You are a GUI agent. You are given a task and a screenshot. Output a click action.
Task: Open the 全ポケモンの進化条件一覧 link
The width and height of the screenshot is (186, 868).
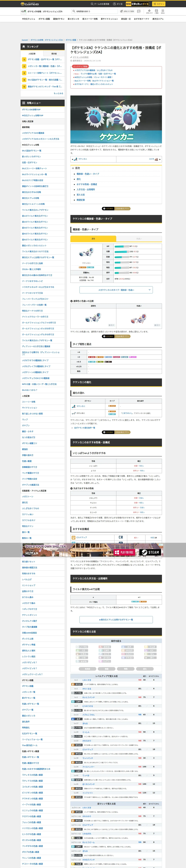pyautogui.click(x=84, y=428)
